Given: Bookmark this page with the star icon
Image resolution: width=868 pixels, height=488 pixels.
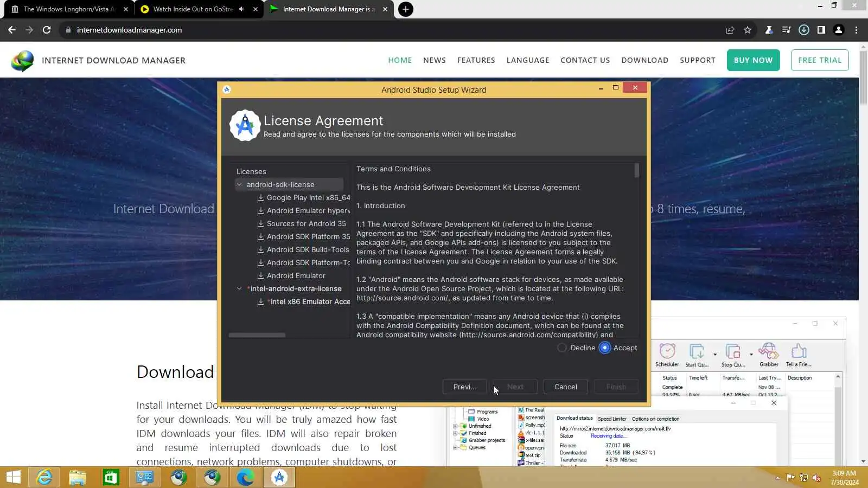Looking at the screenshot, I should (x=748, y=30).
